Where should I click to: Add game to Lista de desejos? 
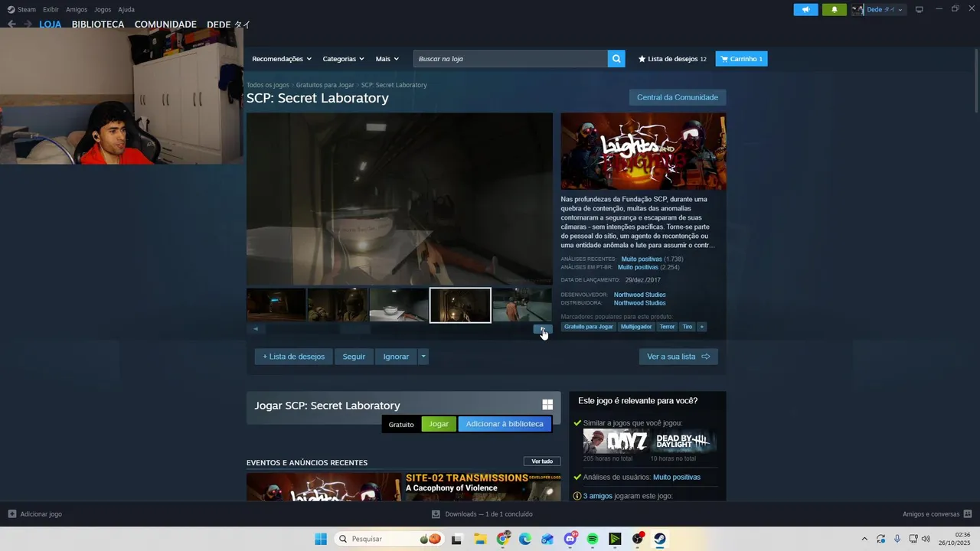[293, 357]
